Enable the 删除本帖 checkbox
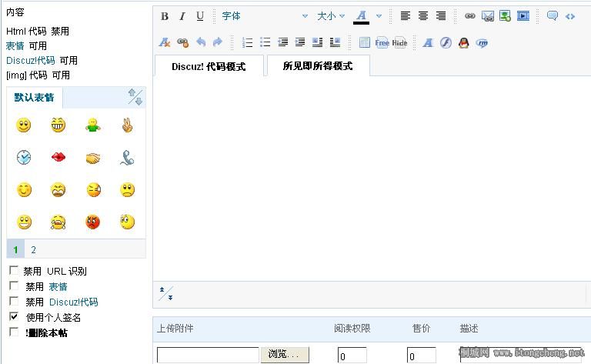The image size is (591, 364). [x=14, y=332]
